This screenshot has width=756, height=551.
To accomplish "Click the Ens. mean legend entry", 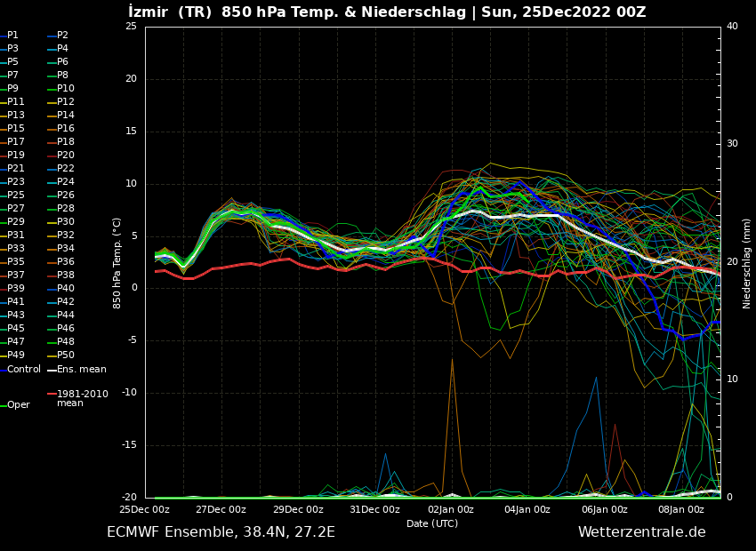I will pos(76,370).
